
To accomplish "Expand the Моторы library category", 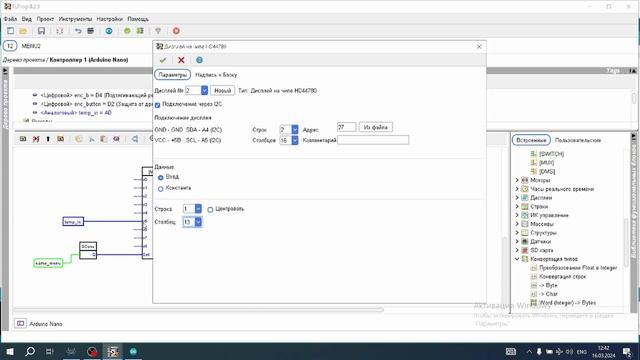I will [x=517, y=180].
